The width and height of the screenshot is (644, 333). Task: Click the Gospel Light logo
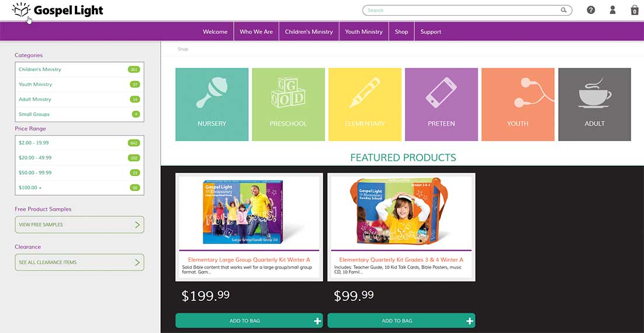[57, 10]
